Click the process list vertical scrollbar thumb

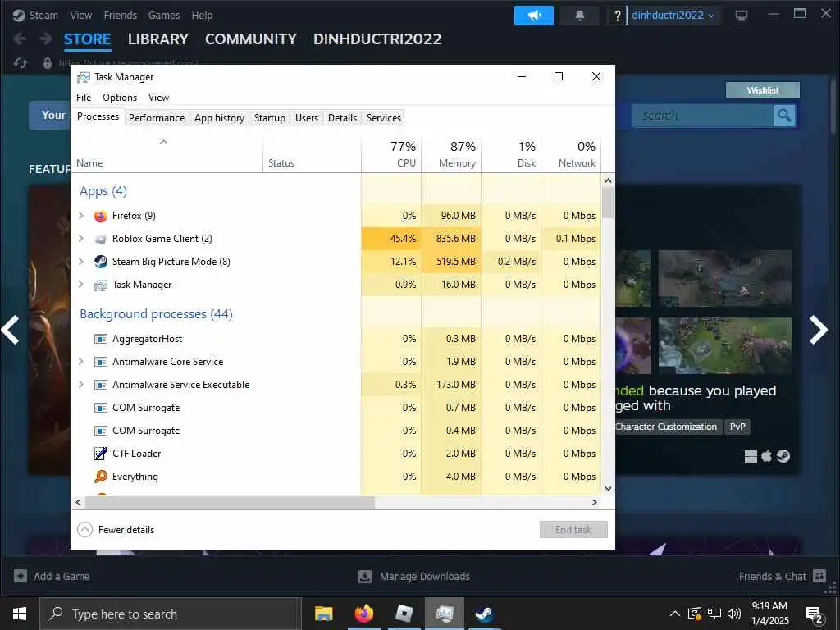click(x=608, y=202)
